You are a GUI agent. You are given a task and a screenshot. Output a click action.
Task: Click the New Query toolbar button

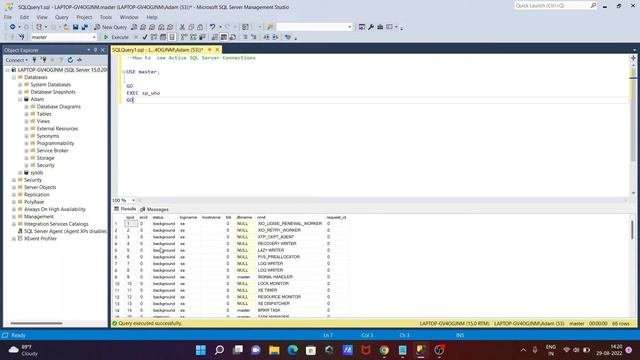(111, 27)
